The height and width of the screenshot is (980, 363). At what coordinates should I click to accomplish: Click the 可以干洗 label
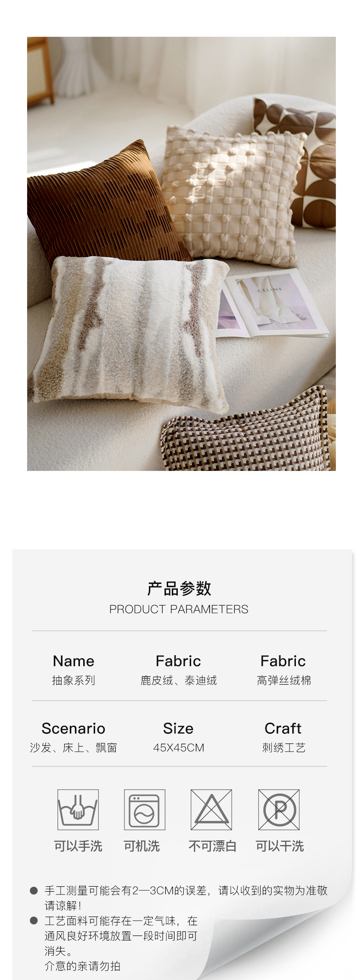280,846
